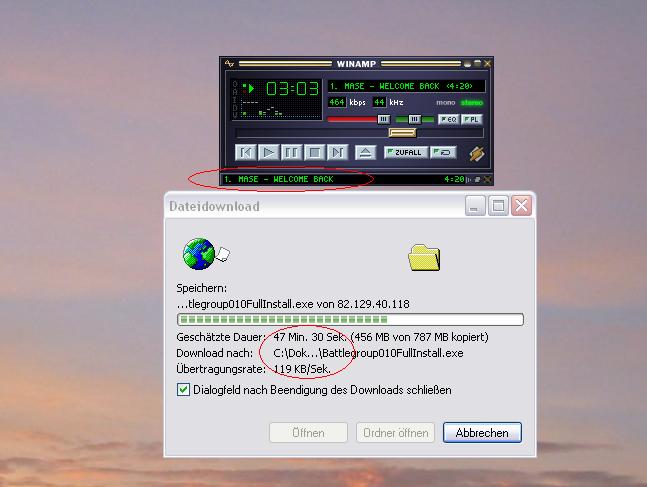647x487 pixels.
Task: Click the Abbrechen button
Action: click(x=482, y=433)
